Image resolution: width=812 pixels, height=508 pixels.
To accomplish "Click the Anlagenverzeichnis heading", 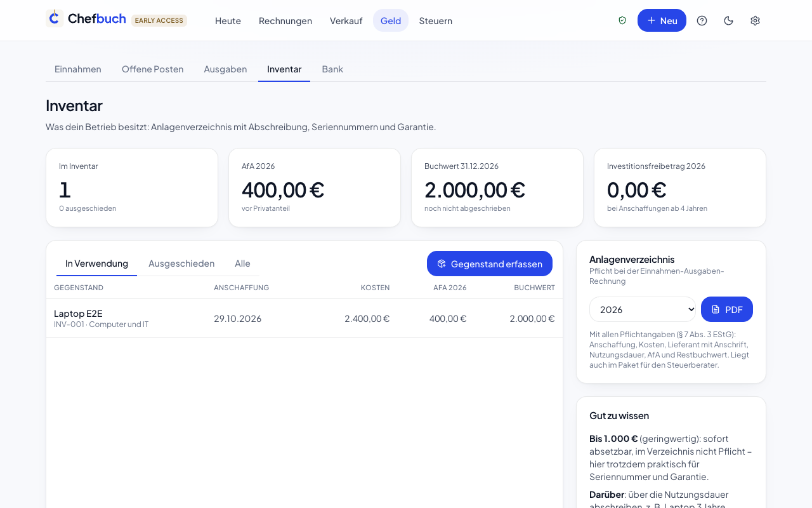I will (x=632, y=259).
